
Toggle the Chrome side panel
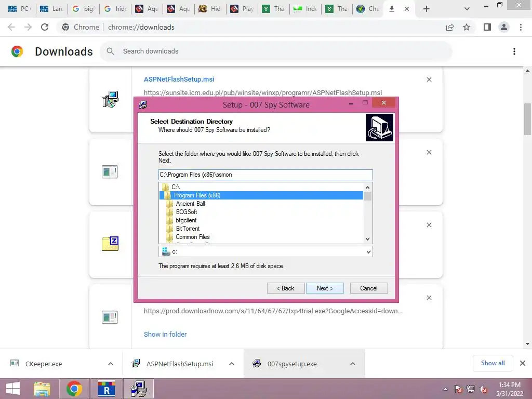click(487, 27)
